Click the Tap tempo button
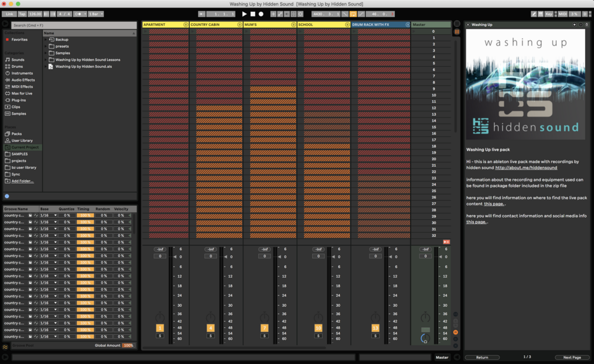 click(22, 14)
